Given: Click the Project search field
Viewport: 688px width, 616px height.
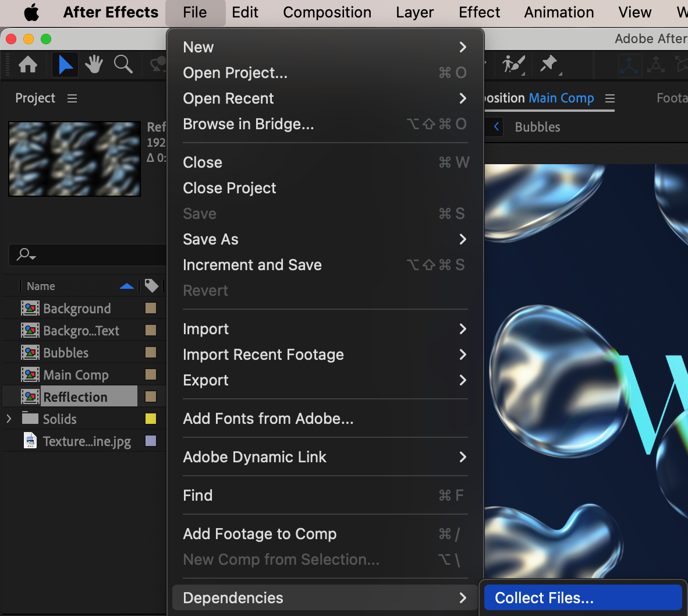Looking at the screenshot, I should pyautogui.click(x=88, y=254).
